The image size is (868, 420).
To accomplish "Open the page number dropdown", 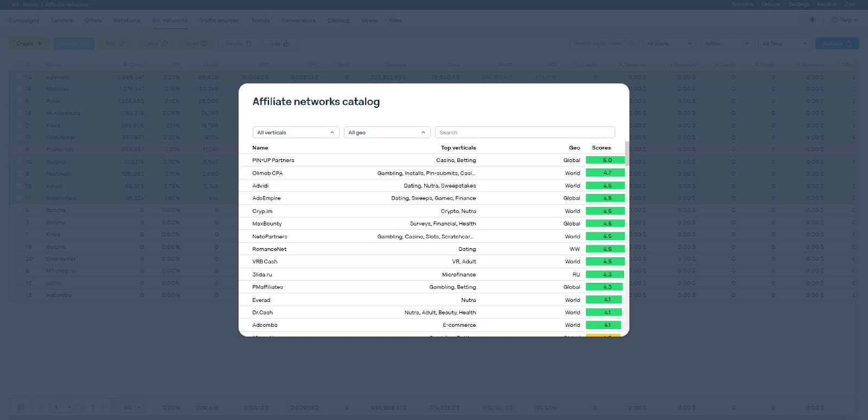I will tap(63, 407).
